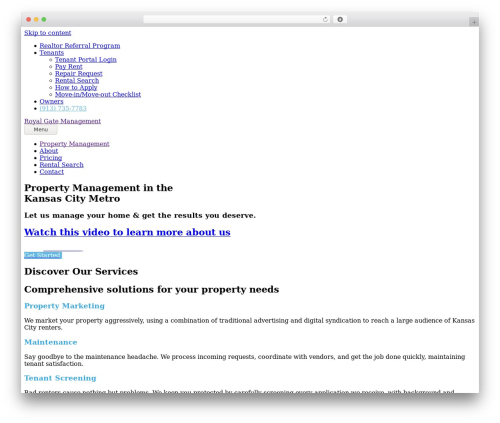Image resolution: width=500 pixels, height=423 pixels.
Task: Click the Discover Our Services heading
Action: tap(81, 272)
